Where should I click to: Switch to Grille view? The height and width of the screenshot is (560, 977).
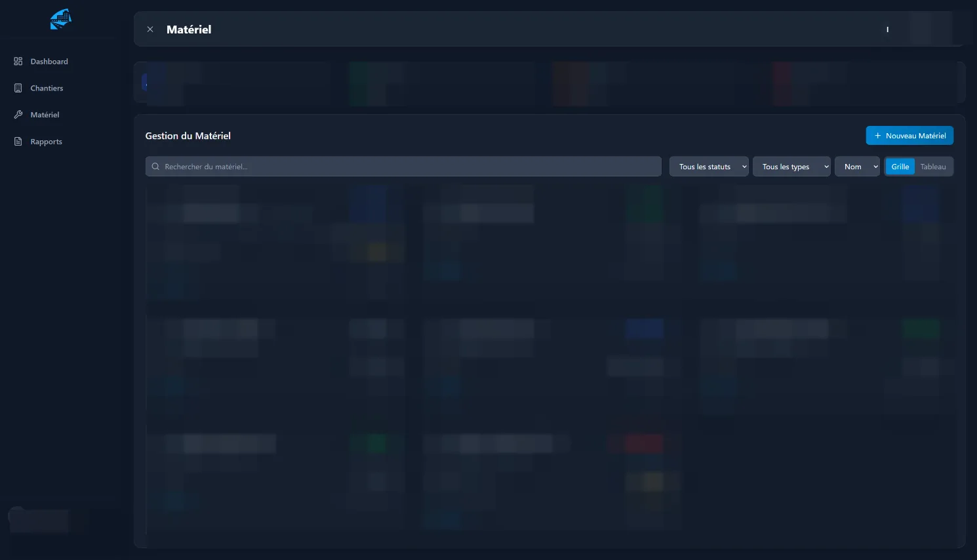[x=900, y=167]
